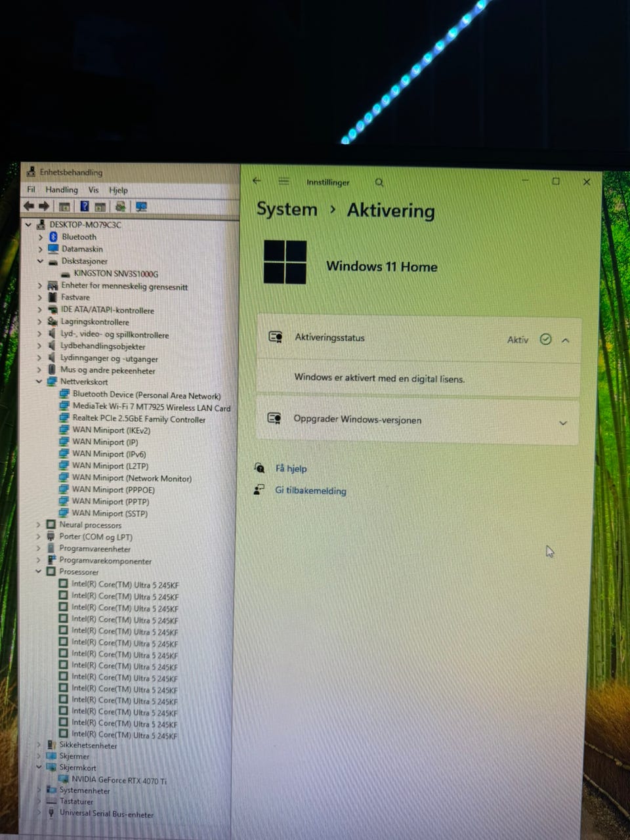Open the Fil menu
This screenshot has height=840, width=630.
tap(31, 190)
